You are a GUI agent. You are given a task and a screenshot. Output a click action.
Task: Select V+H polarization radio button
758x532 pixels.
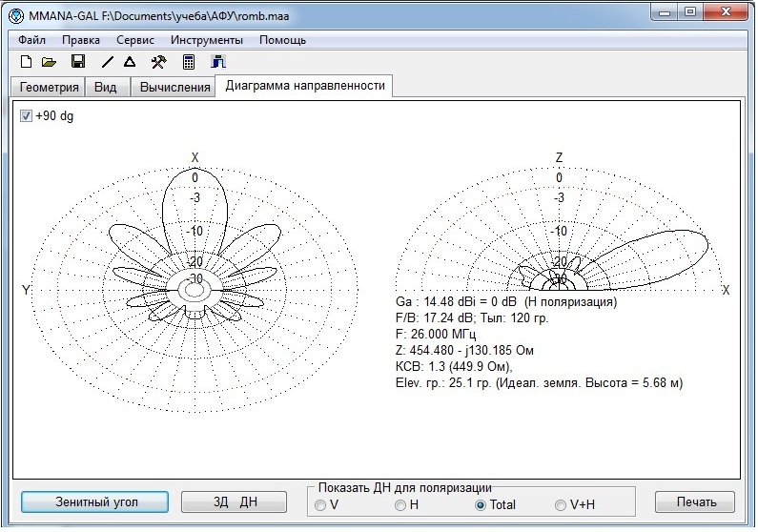(561, 505)
